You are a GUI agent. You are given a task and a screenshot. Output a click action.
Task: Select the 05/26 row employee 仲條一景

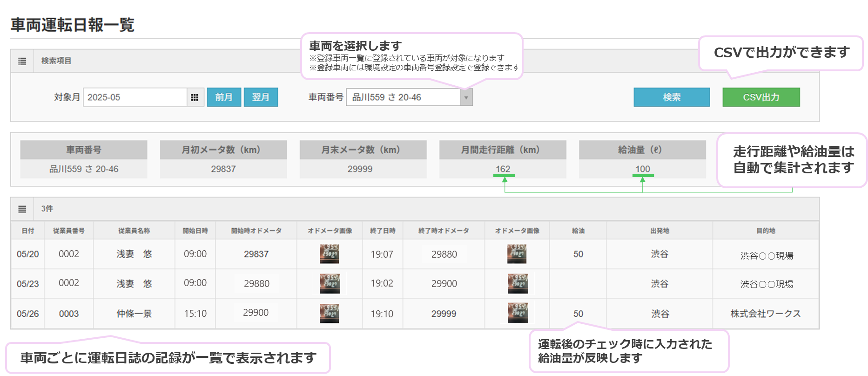coord(134,314)
